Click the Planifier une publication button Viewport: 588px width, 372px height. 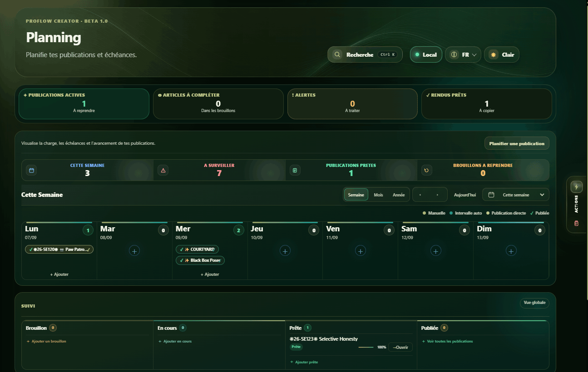517,143
